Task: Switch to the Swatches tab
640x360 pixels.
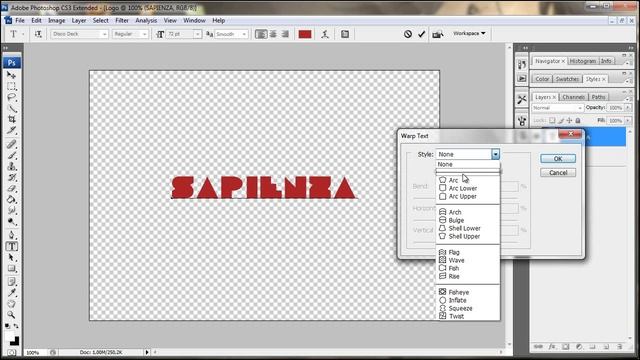Action: point(567,79)
